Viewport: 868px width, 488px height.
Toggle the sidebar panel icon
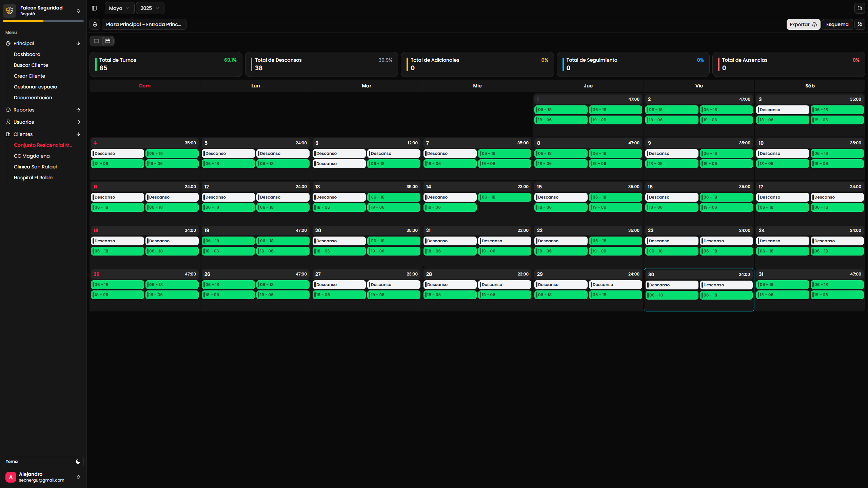[94, 8]
